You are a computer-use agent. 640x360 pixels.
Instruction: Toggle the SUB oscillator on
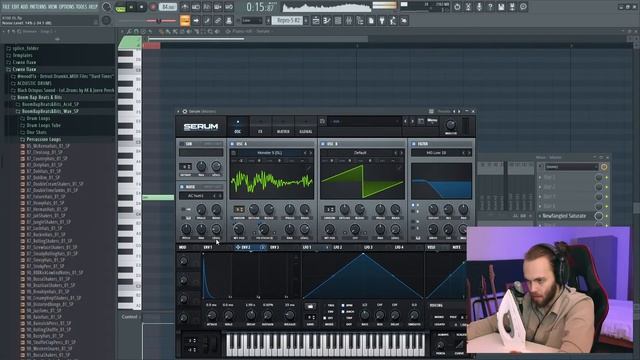[182, 144]
